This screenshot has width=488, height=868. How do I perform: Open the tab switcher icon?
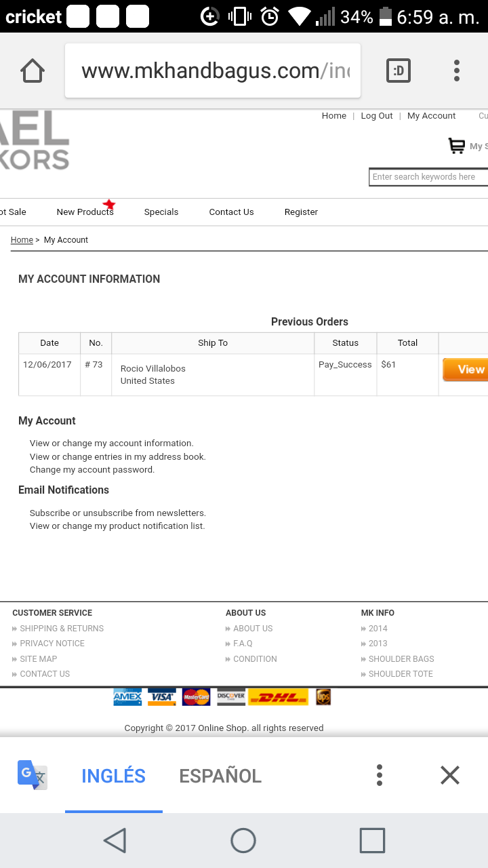click(x=399, y=71)
